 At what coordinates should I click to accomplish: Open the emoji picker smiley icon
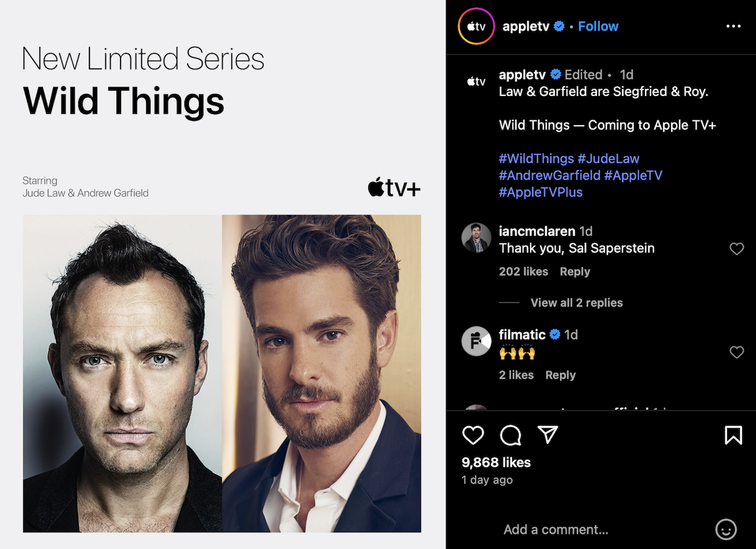click(726, 530)
